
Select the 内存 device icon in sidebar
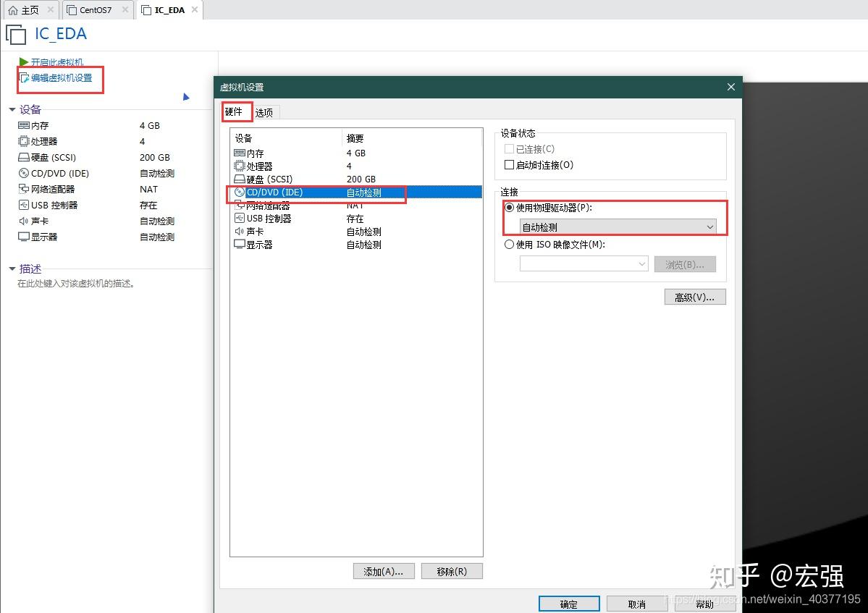tap(25, 125)
